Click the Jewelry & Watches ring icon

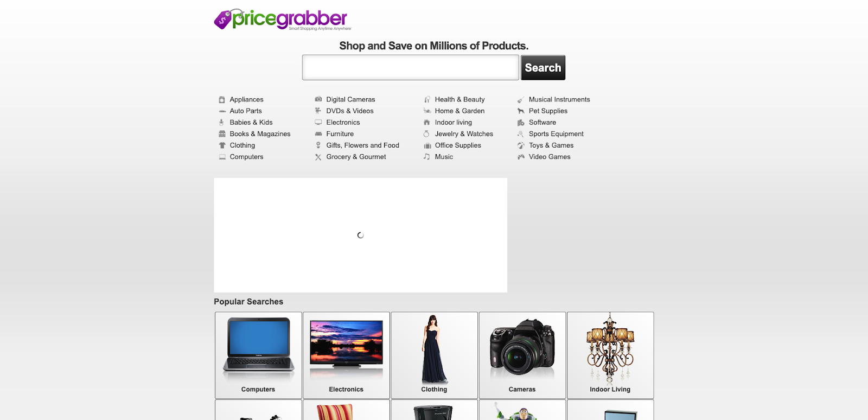[427, 134]
